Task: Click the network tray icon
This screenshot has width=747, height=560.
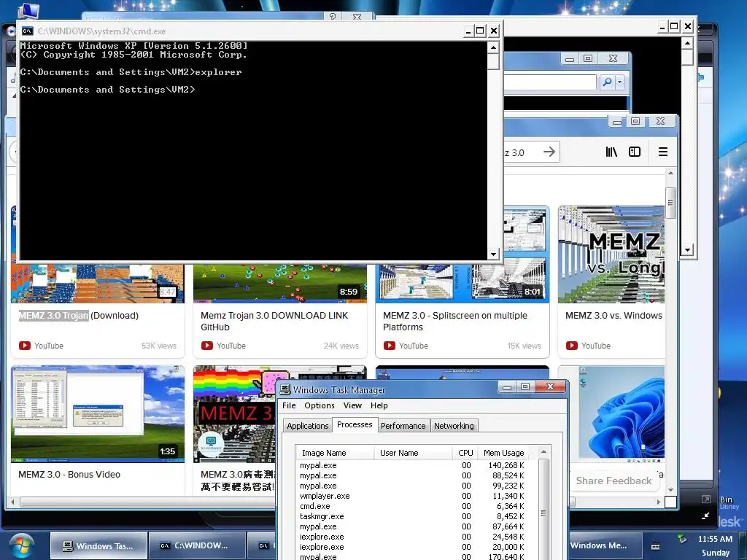Action: (x=683, y=539)
